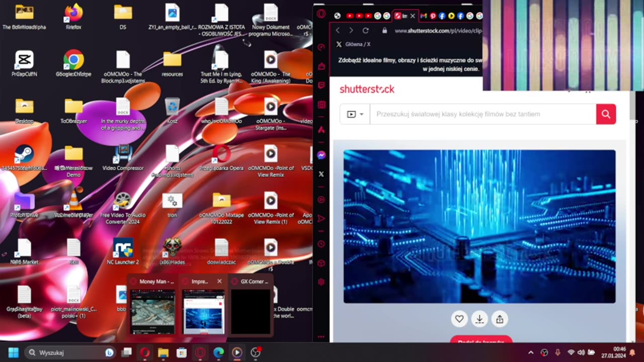
Task: Open the Aria AI icon in sidebar
Action: coord(321,130)
